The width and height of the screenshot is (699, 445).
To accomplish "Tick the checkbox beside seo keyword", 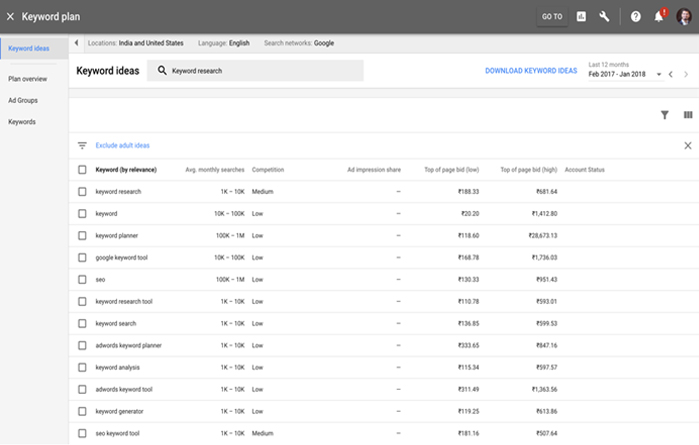I will [82, 280].
